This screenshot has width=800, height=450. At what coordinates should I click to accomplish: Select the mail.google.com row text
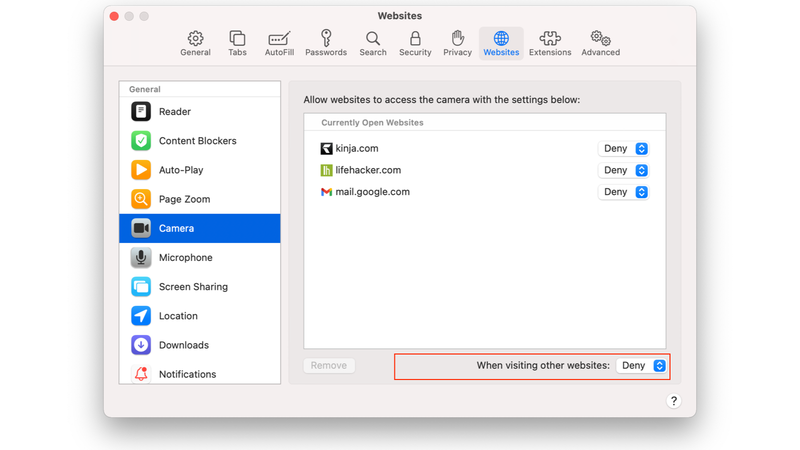pyautogui.click(x=372, y=192)
